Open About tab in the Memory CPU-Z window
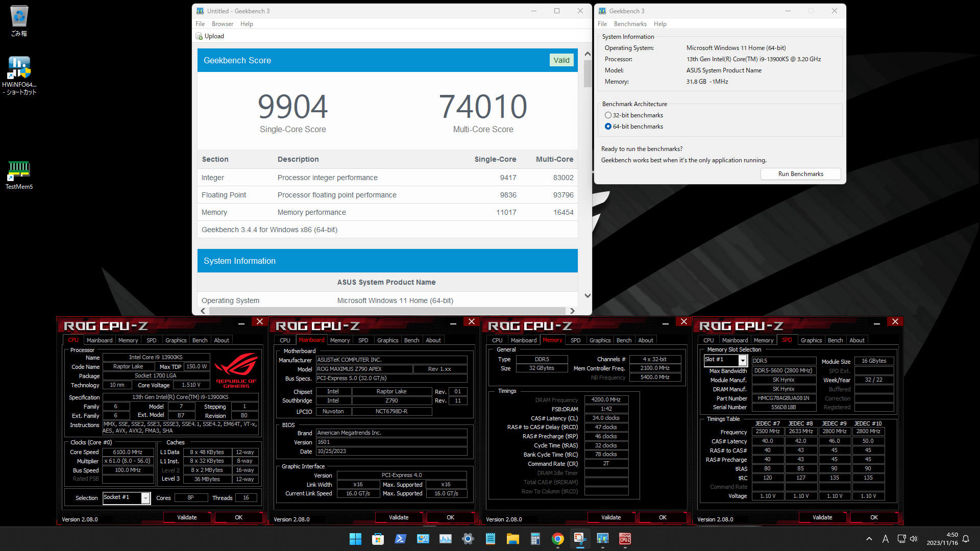The image size is (980, 551). [x=646, y=340]
